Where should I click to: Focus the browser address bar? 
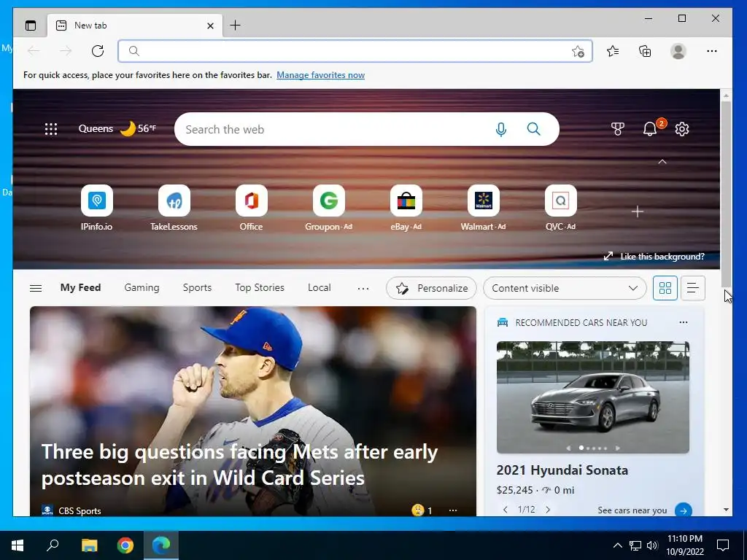point(355,51)
